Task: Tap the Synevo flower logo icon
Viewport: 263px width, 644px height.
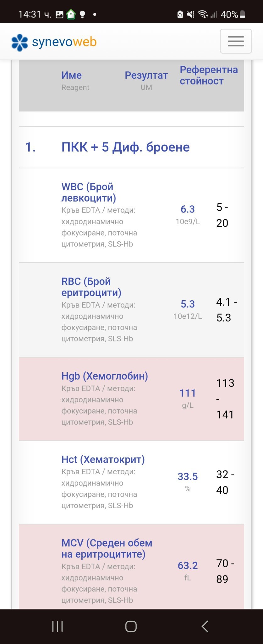Action: pos(19,42)
